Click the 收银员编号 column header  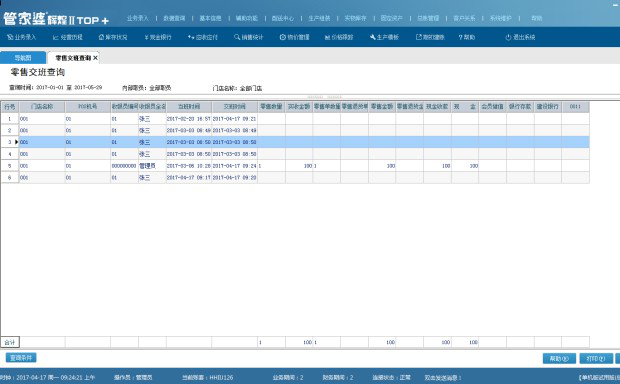(x=125, y=107)
